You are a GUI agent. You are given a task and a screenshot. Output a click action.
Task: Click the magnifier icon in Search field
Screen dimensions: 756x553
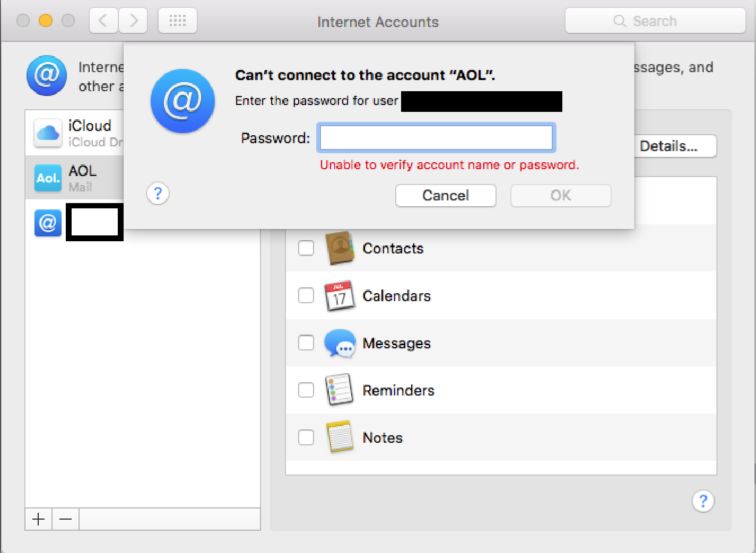[x=619, y=21]
